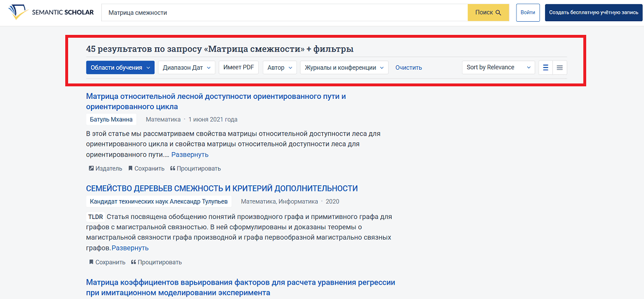Click Издатель under the first paper
This screenshot has height=299, width=644.
click(105, 169)
